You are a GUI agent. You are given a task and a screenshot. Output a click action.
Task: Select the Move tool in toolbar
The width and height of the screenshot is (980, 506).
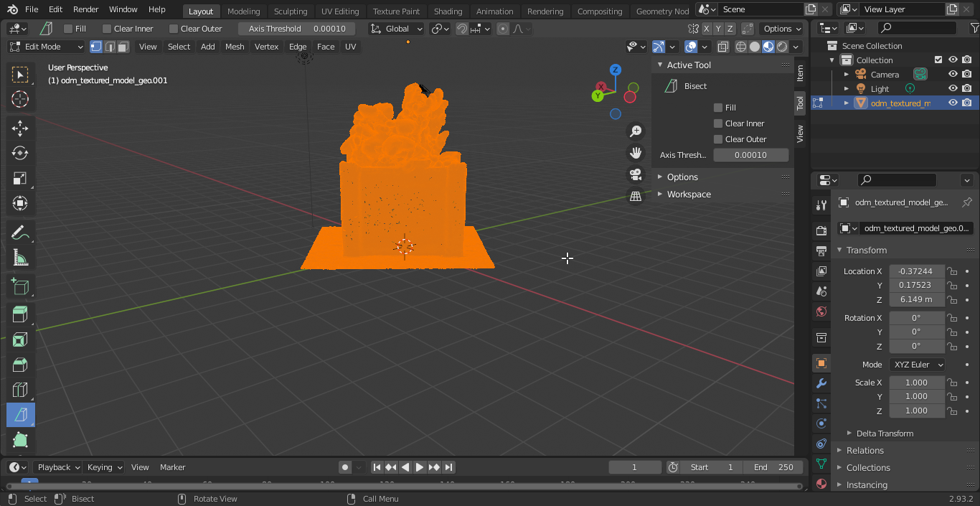(x=20, y=128)
